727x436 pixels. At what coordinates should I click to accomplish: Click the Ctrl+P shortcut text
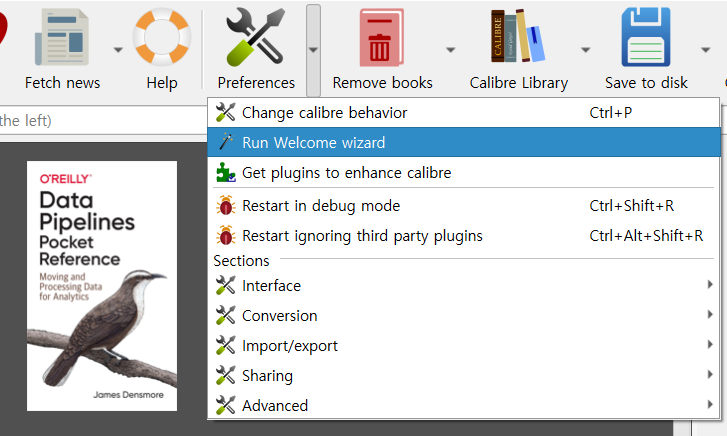pos(611,113)
